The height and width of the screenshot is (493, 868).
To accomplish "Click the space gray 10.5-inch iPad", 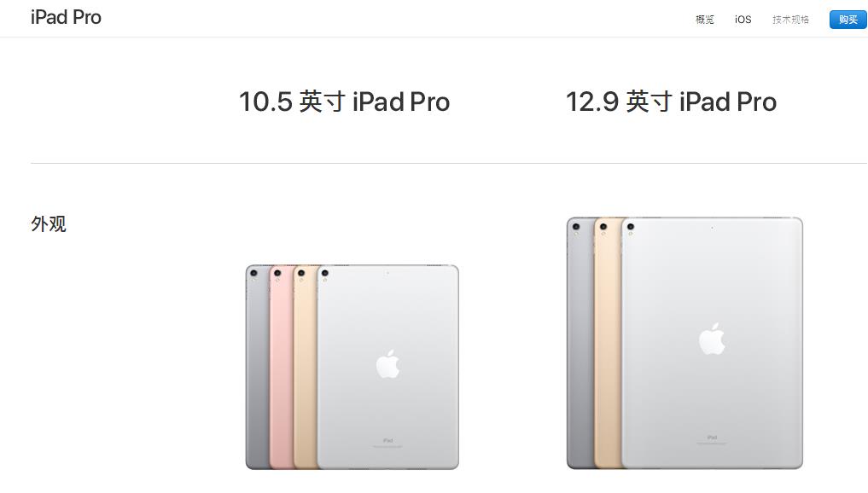I will (x=258, y=367).
